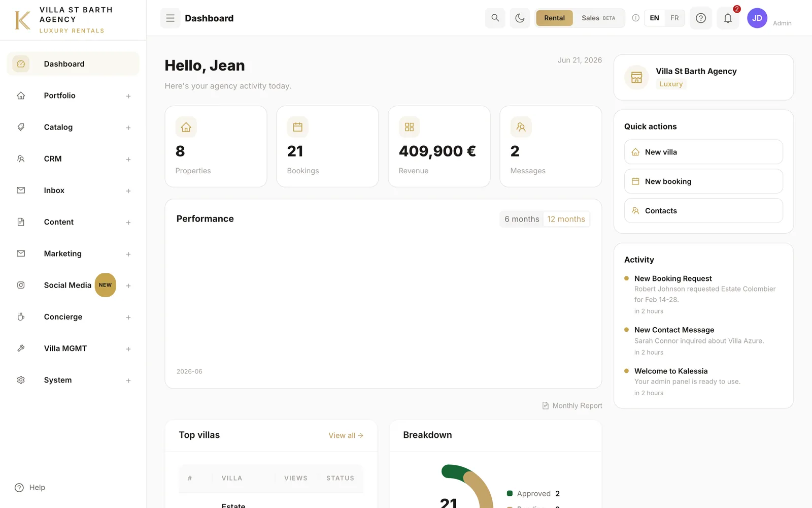Expand the Inbox menu plus
The height and width of the screenshot is (508, 812).
(x=128, y=191)
